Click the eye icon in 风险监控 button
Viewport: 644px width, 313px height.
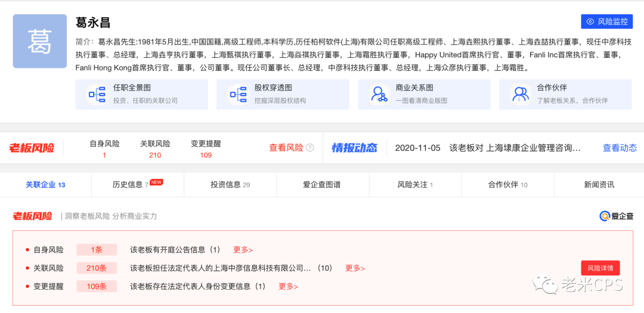click(590, 22)
